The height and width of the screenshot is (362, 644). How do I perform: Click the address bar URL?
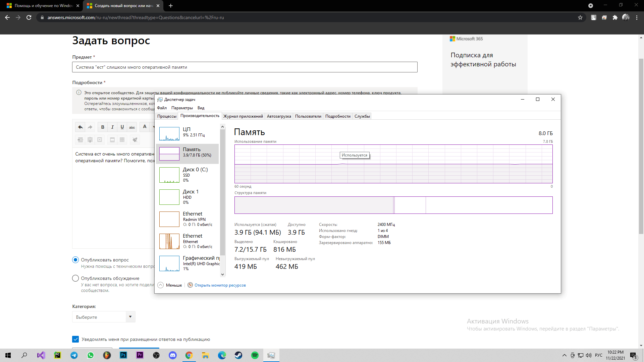point(136,17)
